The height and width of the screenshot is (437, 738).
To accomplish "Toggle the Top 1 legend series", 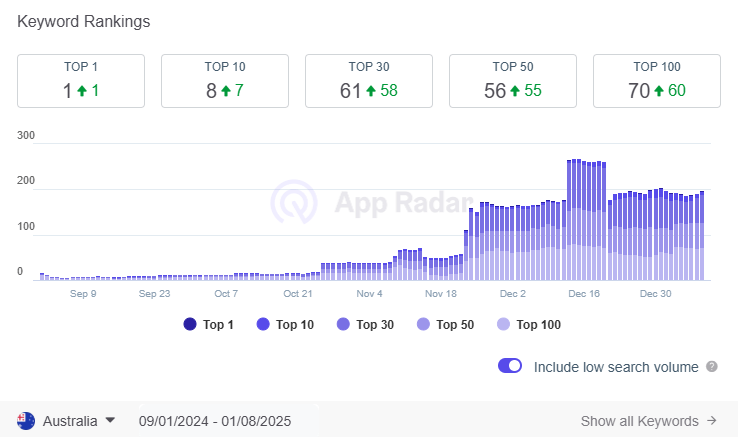I will (x=209, y=324).
